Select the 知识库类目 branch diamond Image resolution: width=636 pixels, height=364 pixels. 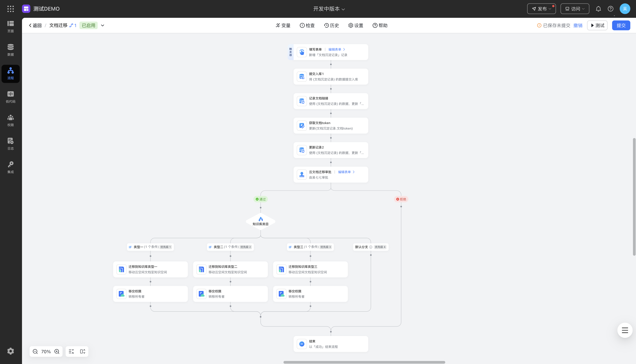click(261, 221)
